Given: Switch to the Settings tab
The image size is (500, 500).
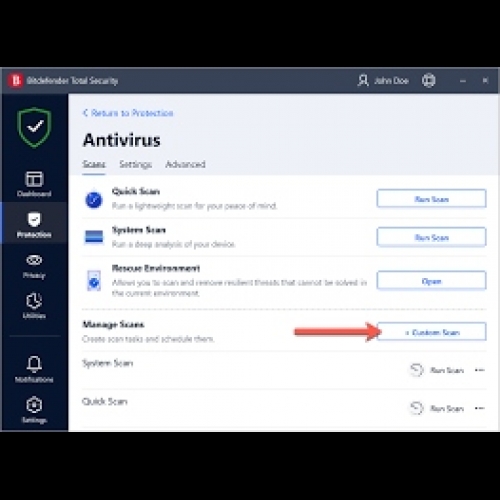Looking at the screenshot, I should pyautogui.click(x=136, y=164).
